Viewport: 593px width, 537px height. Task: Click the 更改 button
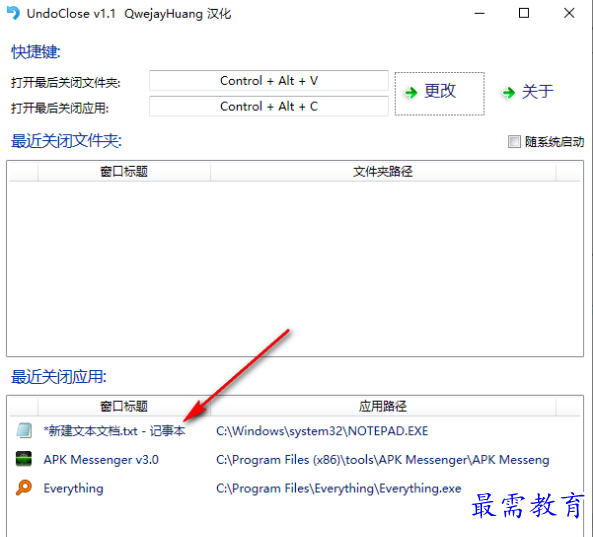click(439, 93)
